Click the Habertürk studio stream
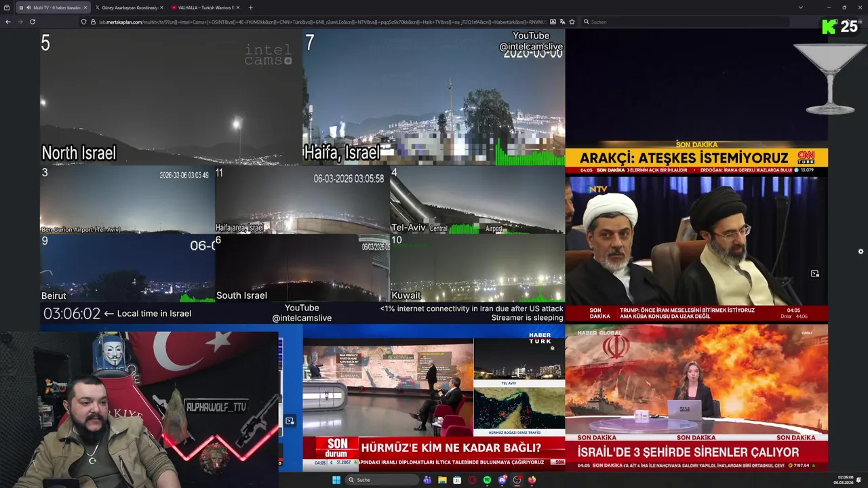Screen dimensions: 868x488 (x=434, y=397)
